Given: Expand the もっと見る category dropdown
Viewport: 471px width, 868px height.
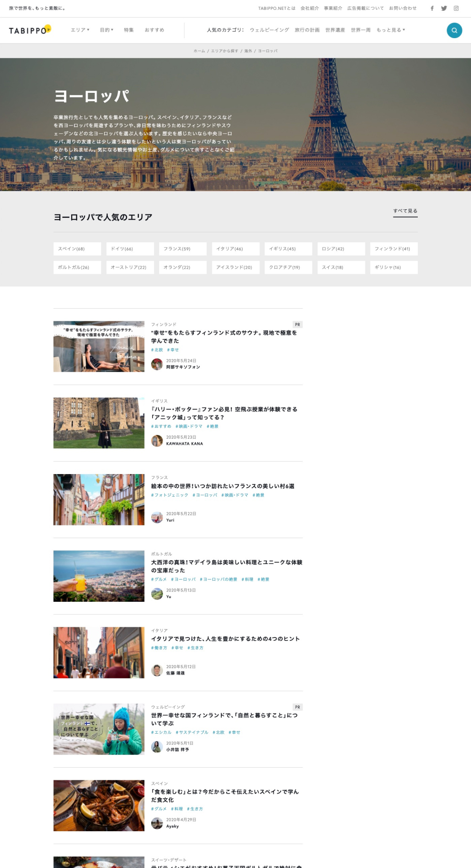Looking at the screenshot, I should (x=390, y=30).
